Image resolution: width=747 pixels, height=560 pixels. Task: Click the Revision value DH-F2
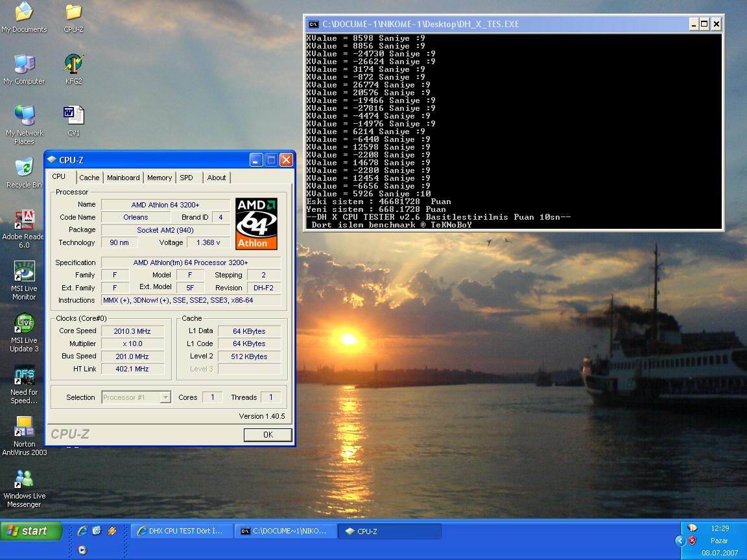pos(263,288)
